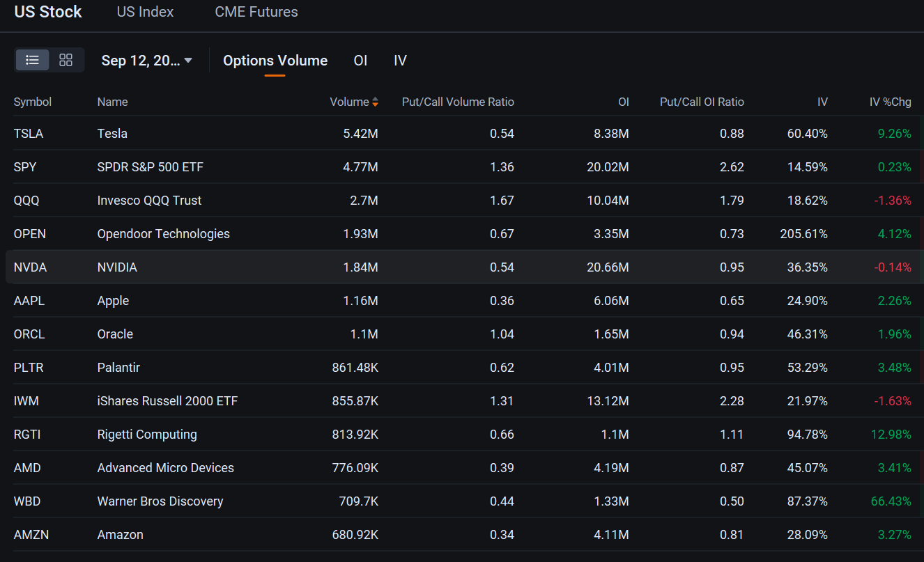Select the US Stock tab
The width and height of the screenshot is (924, 562).
tap(48, 12)
